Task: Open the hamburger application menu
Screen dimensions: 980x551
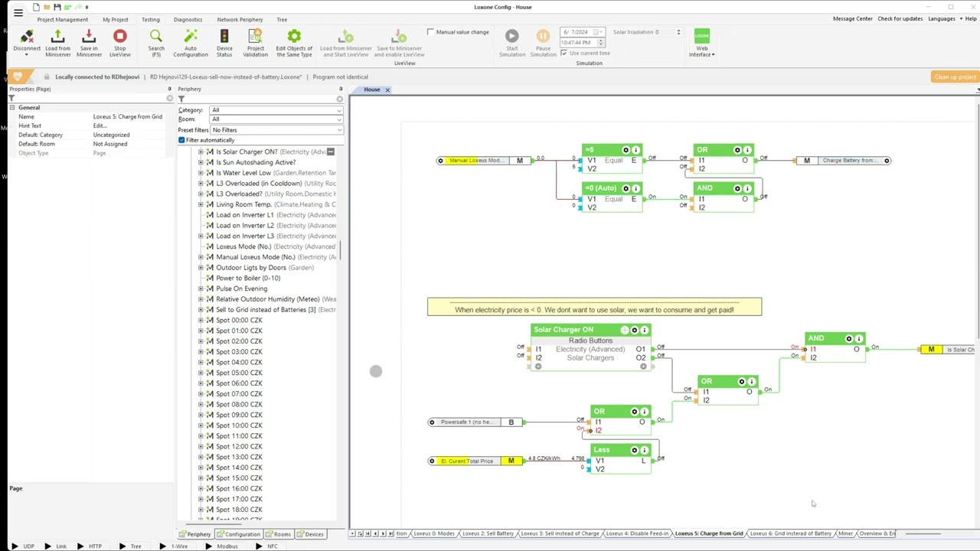Action: pos(18,13)
